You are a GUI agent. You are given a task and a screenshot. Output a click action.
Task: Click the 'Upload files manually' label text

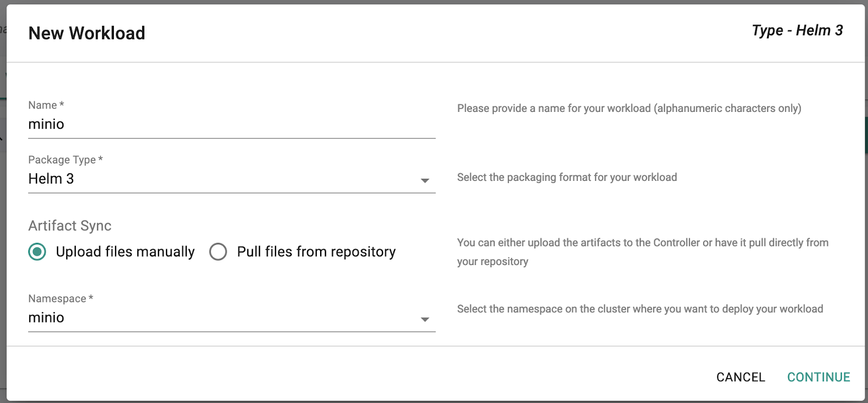pos(125,252)
